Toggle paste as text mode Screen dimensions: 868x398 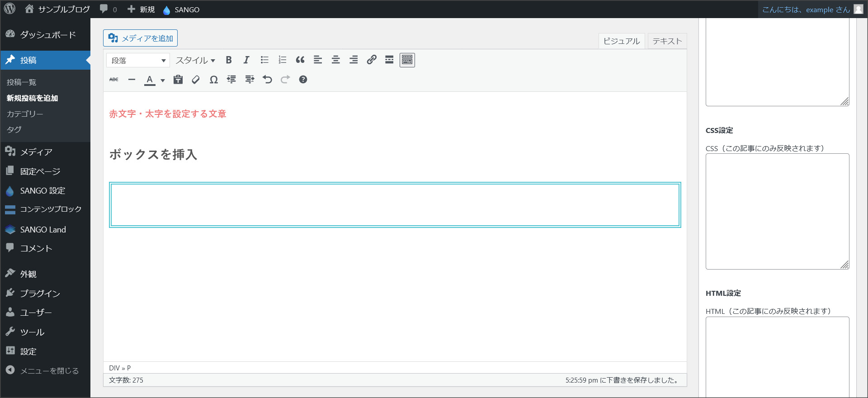[178, 80]
